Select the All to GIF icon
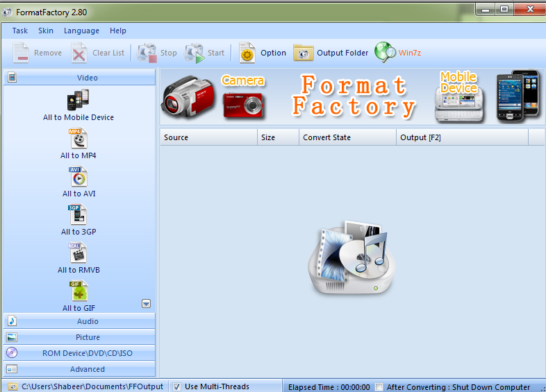 point(78,291)
